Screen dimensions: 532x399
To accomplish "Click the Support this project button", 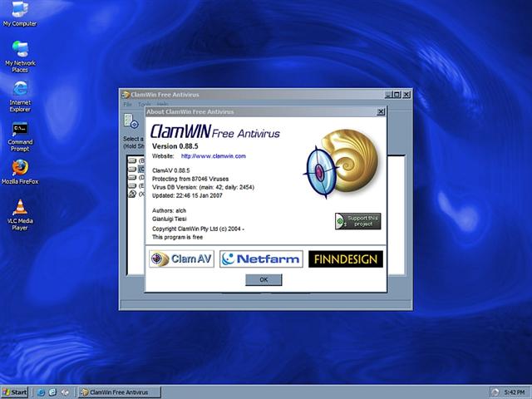I will [358, 221].
